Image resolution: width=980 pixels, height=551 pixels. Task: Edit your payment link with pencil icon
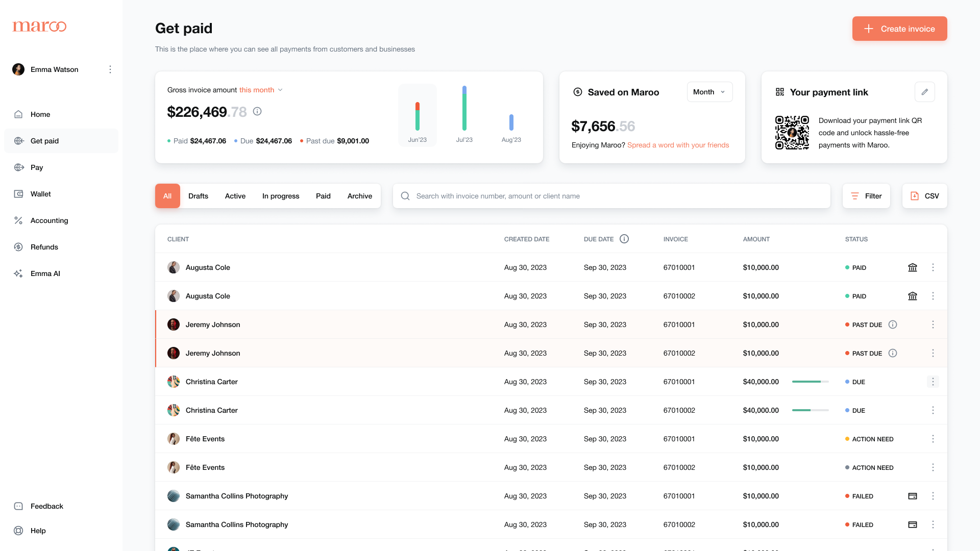coord(925,92)
